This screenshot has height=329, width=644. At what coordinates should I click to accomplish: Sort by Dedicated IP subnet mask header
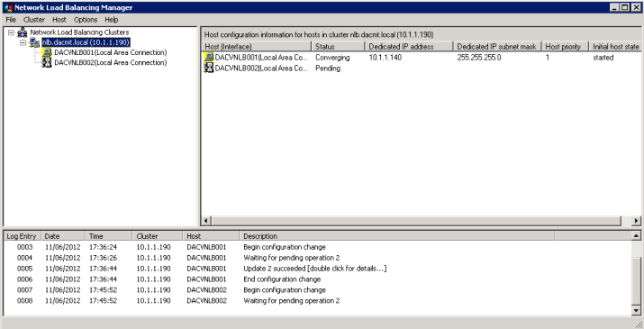tap(497, 47)
